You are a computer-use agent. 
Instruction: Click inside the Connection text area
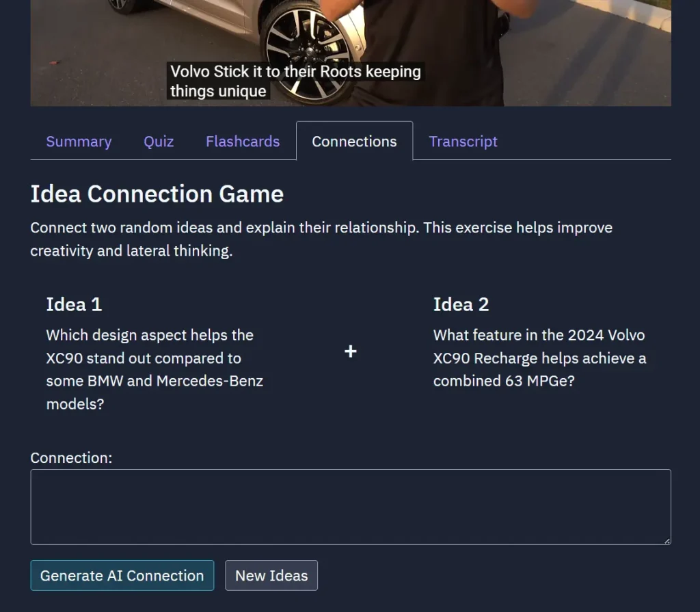pyautogui.click(x=350, y=506)
